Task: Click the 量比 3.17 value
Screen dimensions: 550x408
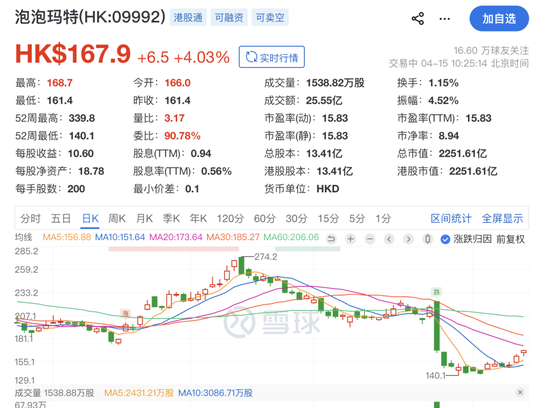Action: click(174, 118)
